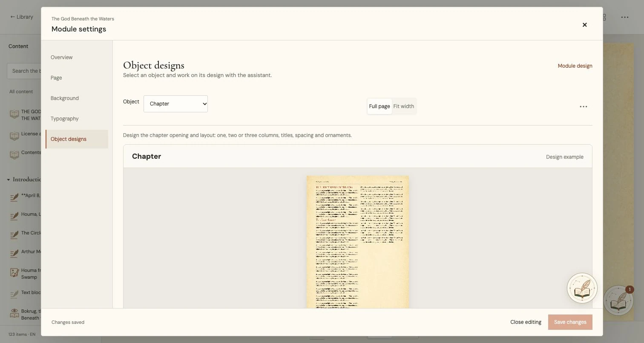The width and height of the screenshot is (644, 343).
Task: Open the more options ellipsis beside Fit width
Action: pyautogui.click(x=584, y=106)
